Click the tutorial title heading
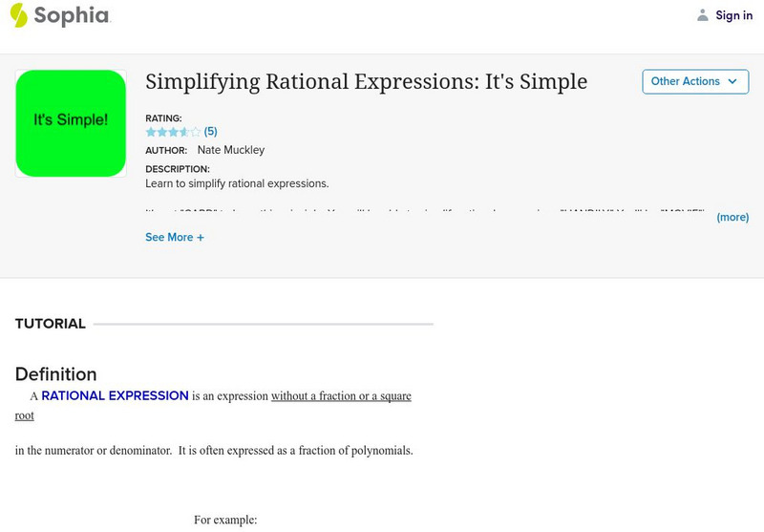The image size is (764, 532). [366, 82]
